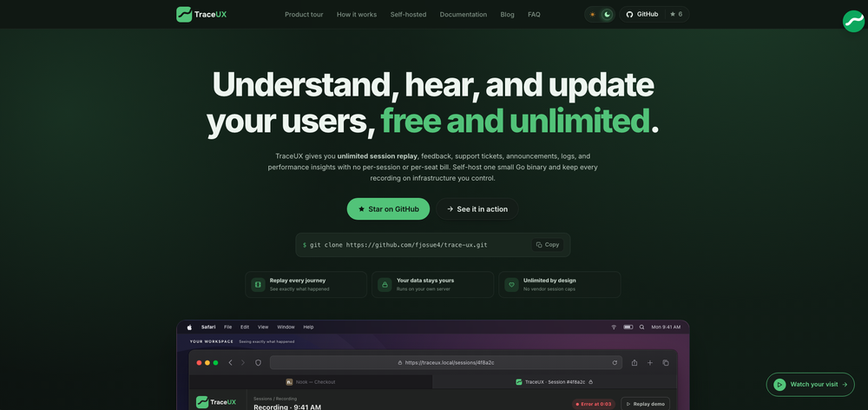Click the TraceUX logo in the header
This screenshot has width=868, height=410.
pyautogui.click(x=201, y=15)
